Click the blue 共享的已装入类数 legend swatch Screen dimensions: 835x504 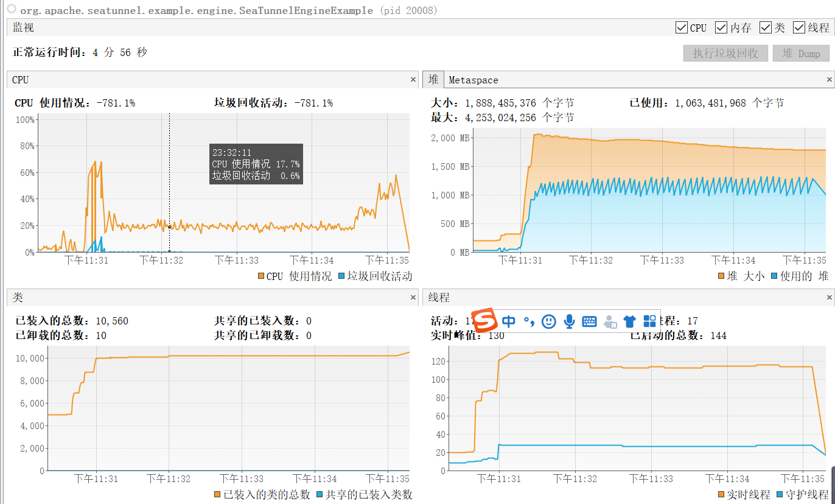coord(320,495)
